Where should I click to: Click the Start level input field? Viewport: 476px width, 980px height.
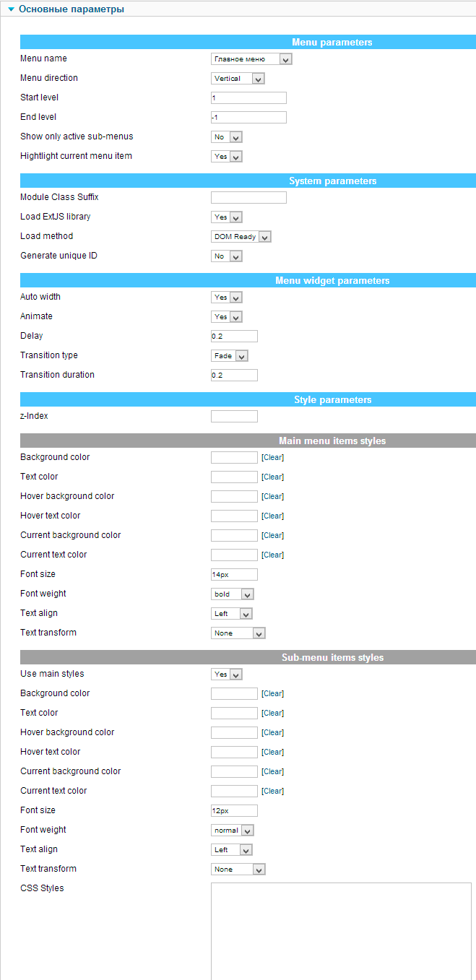[248, 97]
